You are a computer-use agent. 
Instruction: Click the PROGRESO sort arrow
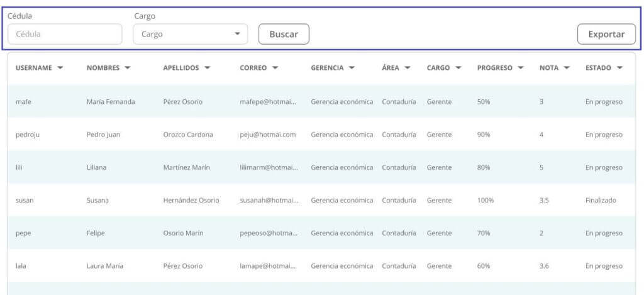click(x=521, y=68)
